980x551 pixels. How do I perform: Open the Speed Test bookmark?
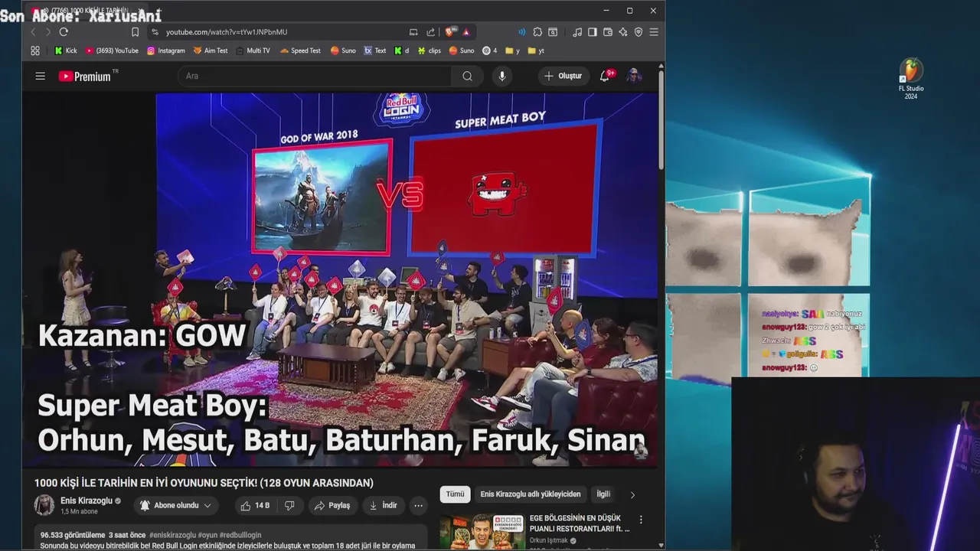[x=300, y=51]
